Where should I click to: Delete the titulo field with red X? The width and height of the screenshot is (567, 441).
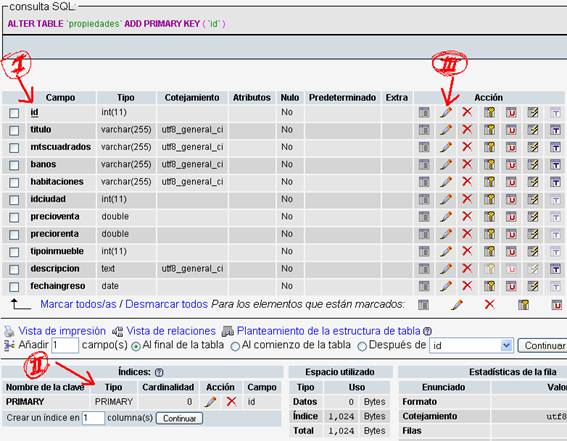coord(467,129)
